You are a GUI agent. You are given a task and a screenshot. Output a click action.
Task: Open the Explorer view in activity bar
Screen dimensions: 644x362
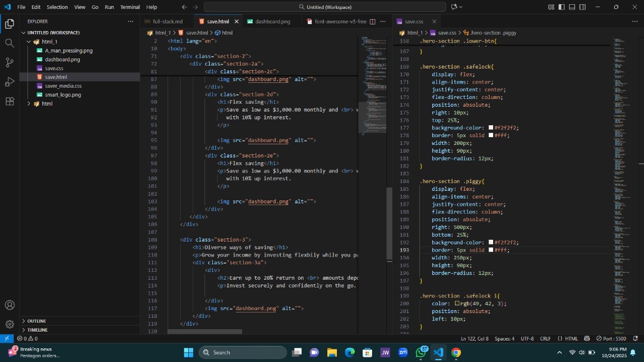(10, 24)
